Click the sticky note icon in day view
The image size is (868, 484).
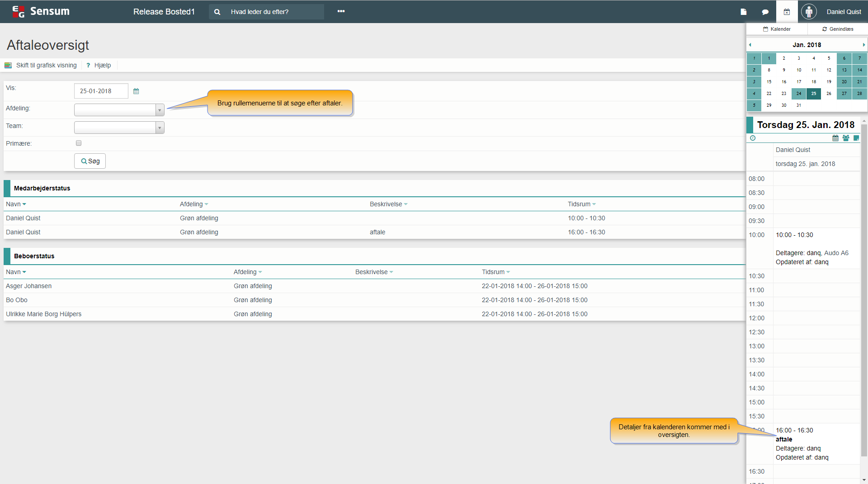tap(856, 138)
